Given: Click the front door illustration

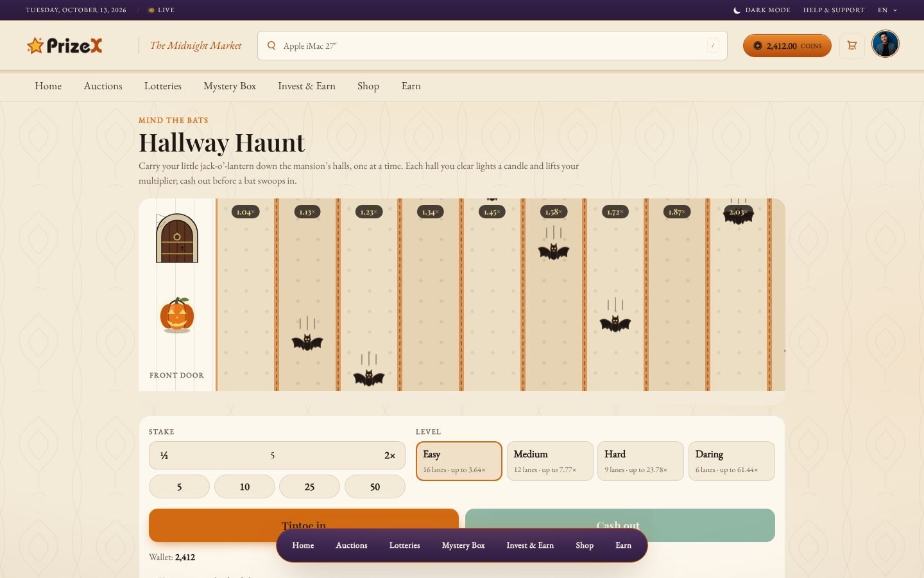Looking at the screenshot, I should (177, 238).
